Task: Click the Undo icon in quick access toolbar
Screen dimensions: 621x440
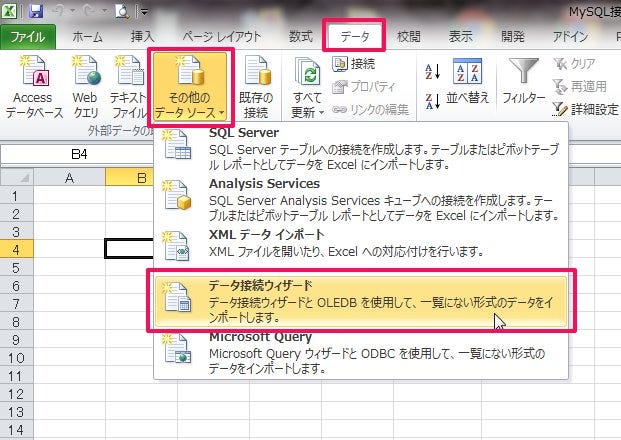Action: tap(58, 11)
